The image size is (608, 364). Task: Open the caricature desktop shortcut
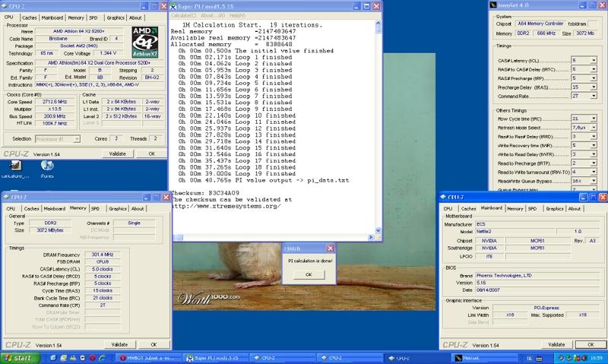tap(15, 169)
